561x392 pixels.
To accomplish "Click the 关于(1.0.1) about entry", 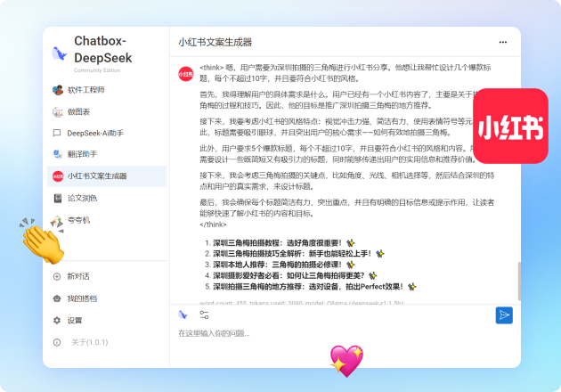I will point(89,342).
